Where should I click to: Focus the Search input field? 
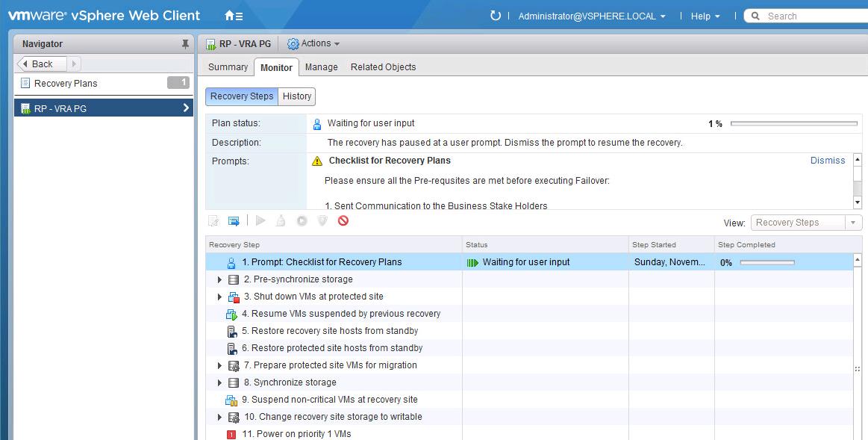pyautogui.click(x=815, y=16)
